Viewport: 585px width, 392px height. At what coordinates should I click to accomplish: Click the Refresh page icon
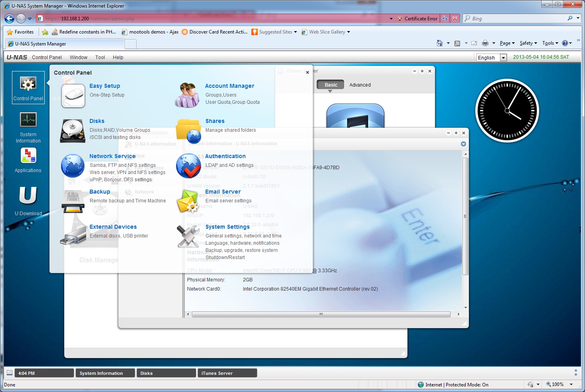[445, 18]
